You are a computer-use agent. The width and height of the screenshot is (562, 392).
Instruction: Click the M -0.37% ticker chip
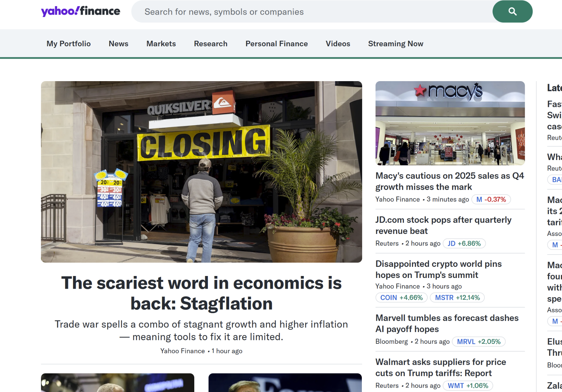pos(491,199)
